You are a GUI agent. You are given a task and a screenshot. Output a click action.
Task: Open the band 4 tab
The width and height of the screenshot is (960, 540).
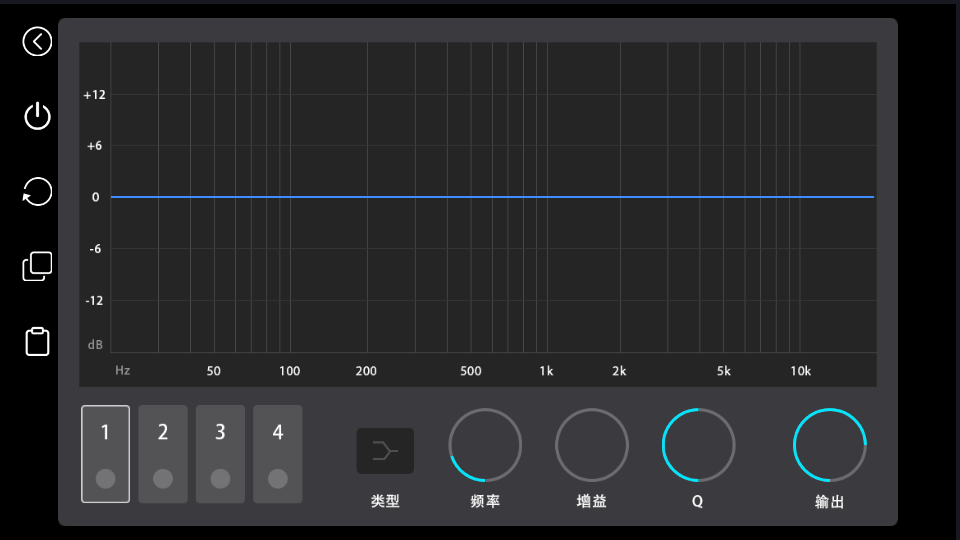(x=278, y=434)
